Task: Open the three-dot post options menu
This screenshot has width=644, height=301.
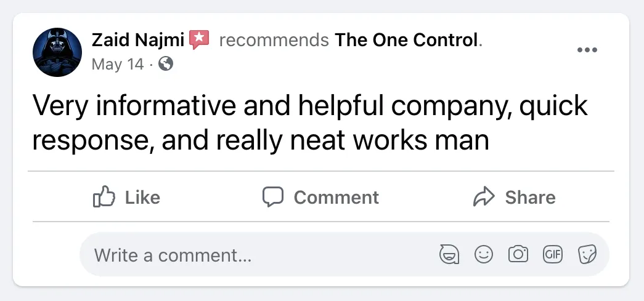Action: click(x=587, y=50)
